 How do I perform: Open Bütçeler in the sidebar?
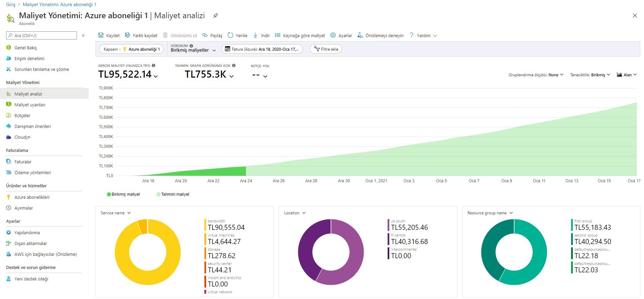coord(22,115)
